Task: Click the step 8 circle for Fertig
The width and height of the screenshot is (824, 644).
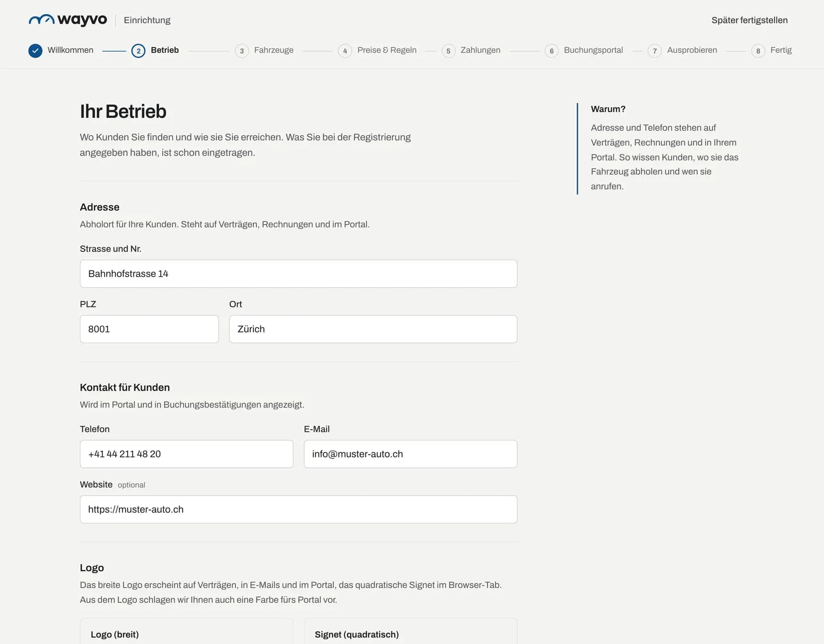Action: 758,50
